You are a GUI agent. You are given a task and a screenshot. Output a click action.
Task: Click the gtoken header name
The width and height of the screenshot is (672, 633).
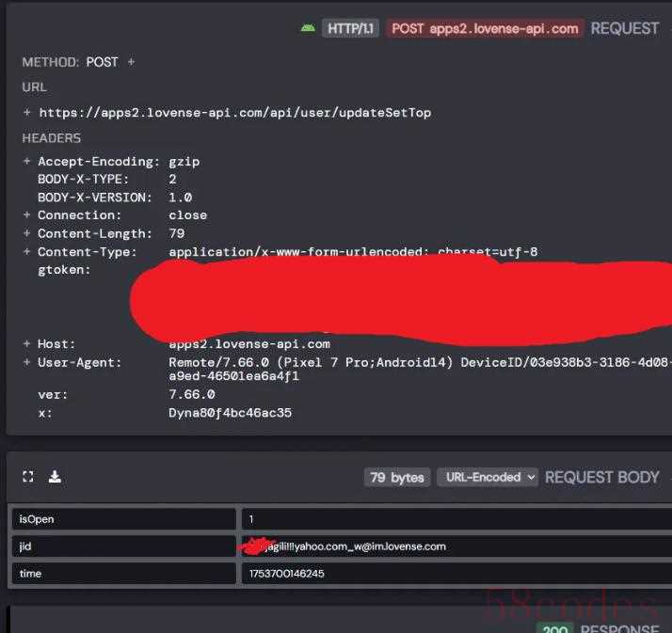pyautogui.click(x=64, y=270)
